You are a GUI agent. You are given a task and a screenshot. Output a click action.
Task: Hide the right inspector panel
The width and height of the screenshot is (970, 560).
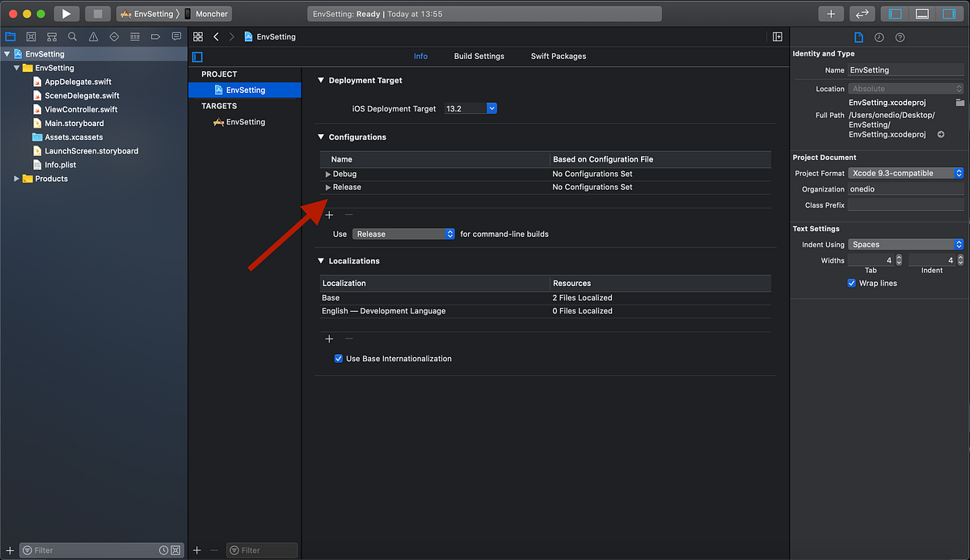coord(950,13)
